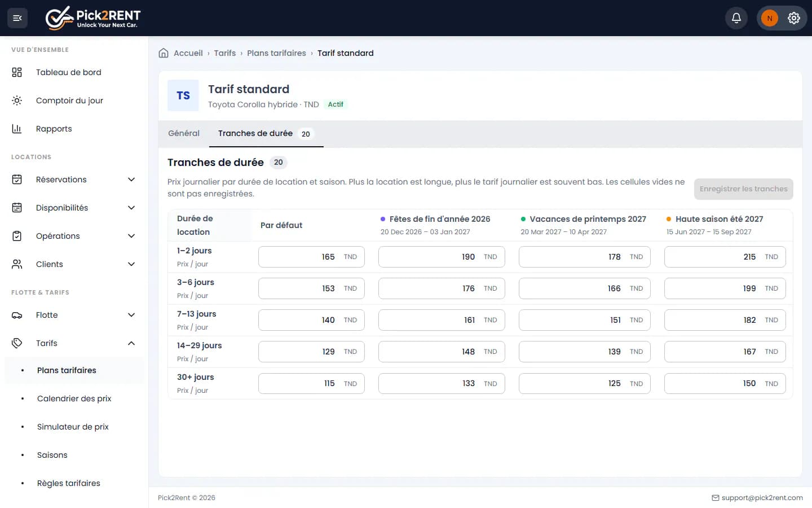The height and width of the screenshot is (508, 812).
Task: Open the notifications bell
Action: [x=736, y=18]
